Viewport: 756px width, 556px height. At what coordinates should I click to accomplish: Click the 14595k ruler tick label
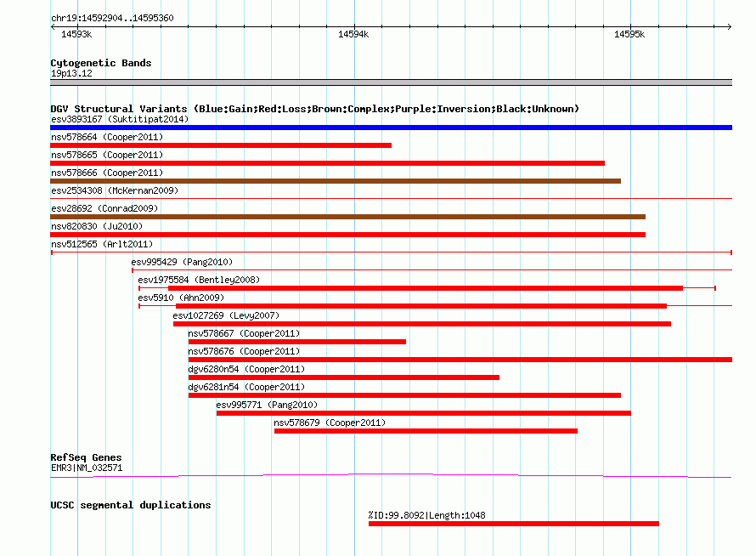629,34
